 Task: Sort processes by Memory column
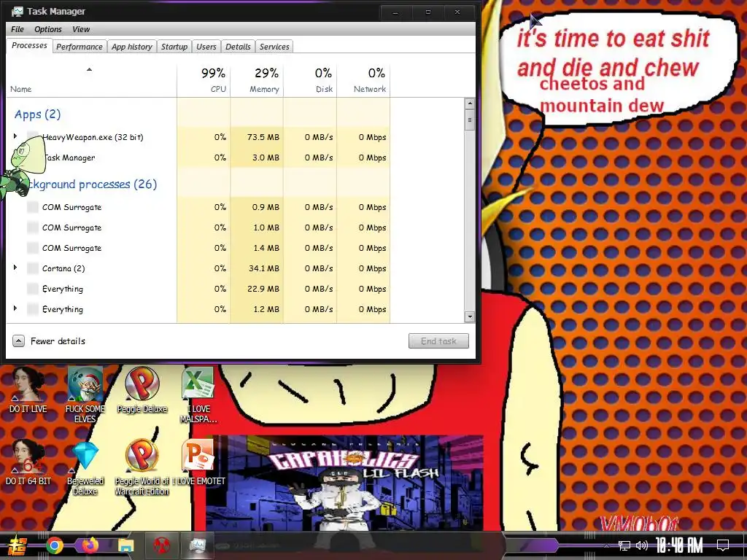(258, 80)
